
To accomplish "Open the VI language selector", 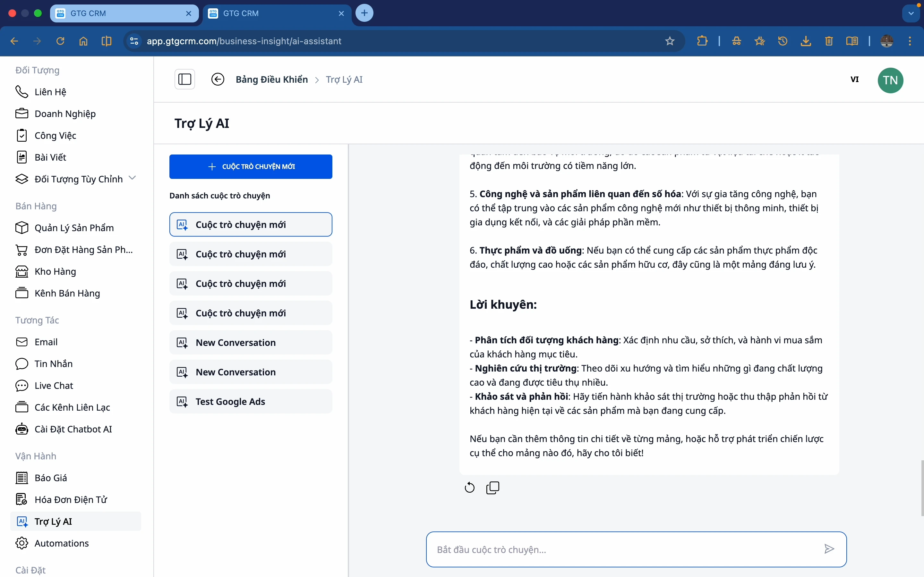I will 854,79.
